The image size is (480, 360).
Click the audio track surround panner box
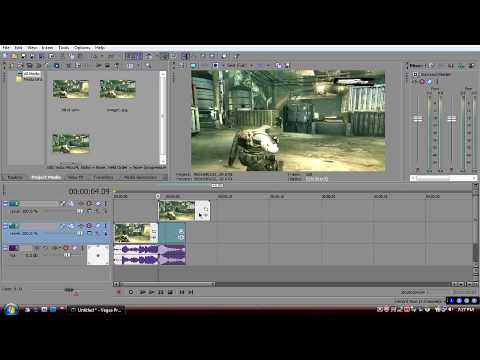coord(98,255)
